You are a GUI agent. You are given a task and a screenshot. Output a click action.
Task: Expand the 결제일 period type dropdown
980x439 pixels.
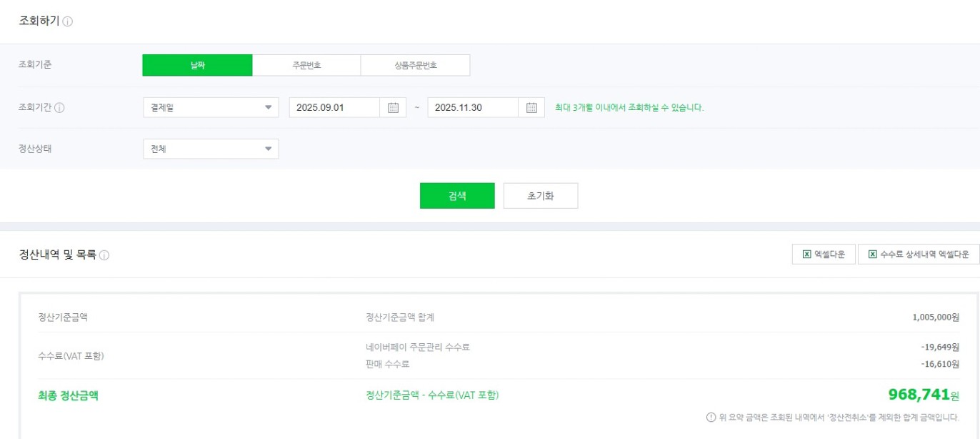[x=211, y=108]
